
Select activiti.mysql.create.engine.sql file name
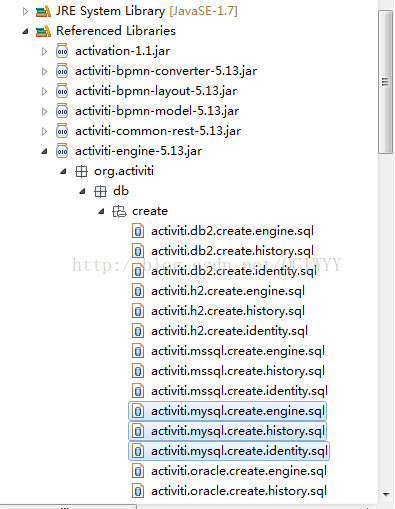pos(238,411)
